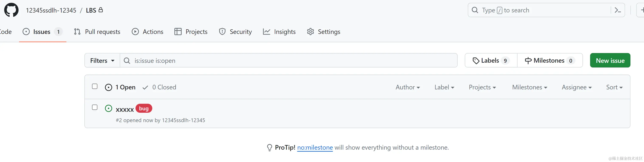
Task: Click the lightbulb ProTip icon
Action: coord(269,148)
